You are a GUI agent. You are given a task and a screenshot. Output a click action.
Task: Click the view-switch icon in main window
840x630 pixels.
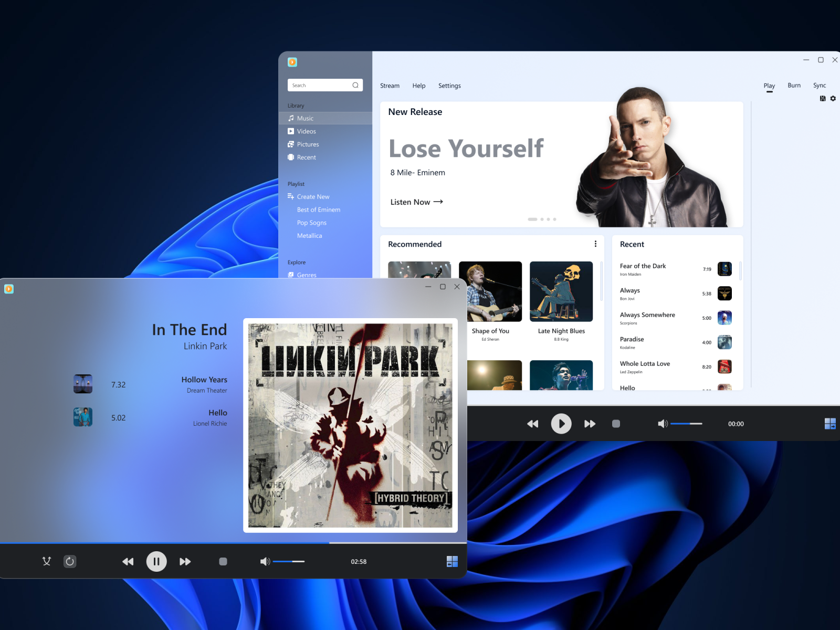click(x=830, y=424)
